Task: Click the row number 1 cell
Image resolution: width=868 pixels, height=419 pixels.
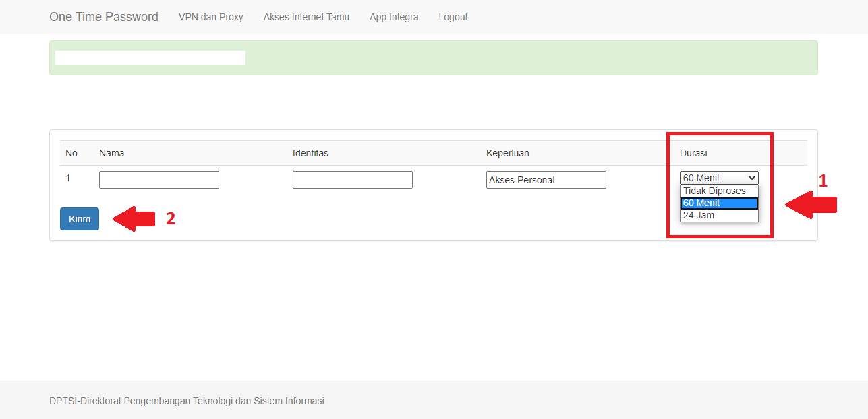Action: (x=68, y=179)
